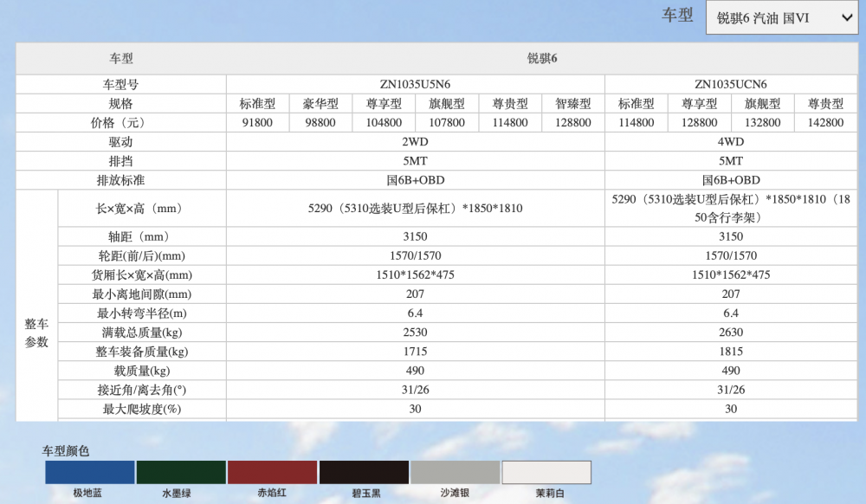Viewport: 866px width, 504px height.
Task: Pick the 极地蓝 blue color swatch
Action: [90, 473]
